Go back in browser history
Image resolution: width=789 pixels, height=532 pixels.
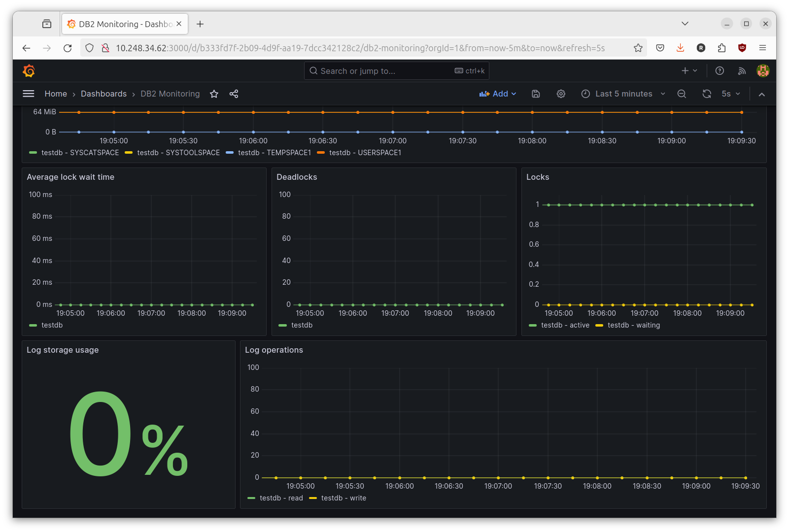(x=27, y=48)
